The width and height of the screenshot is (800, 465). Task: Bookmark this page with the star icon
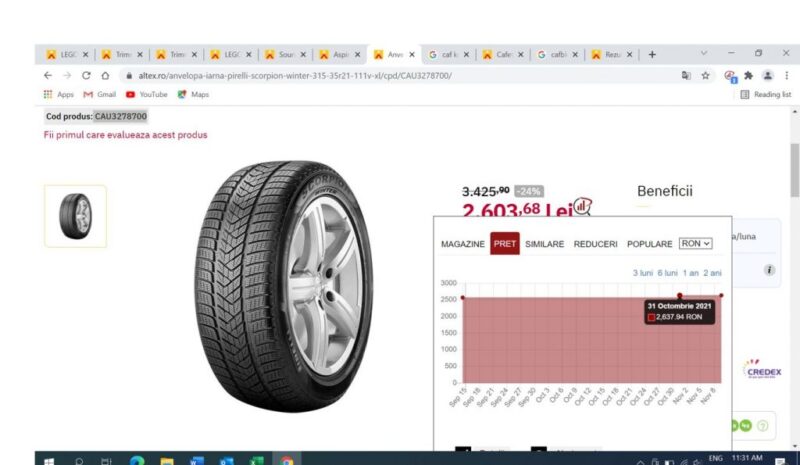pos(706,75)
